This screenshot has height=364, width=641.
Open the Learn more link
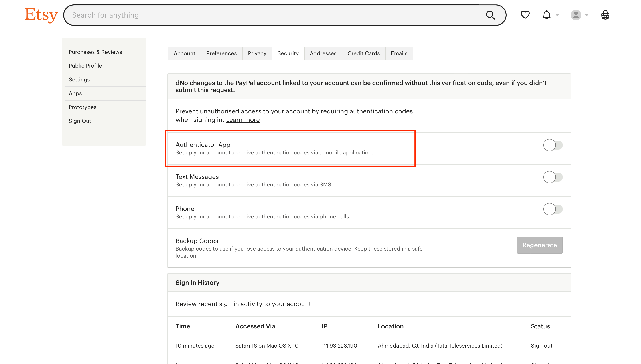coord(243,120)
